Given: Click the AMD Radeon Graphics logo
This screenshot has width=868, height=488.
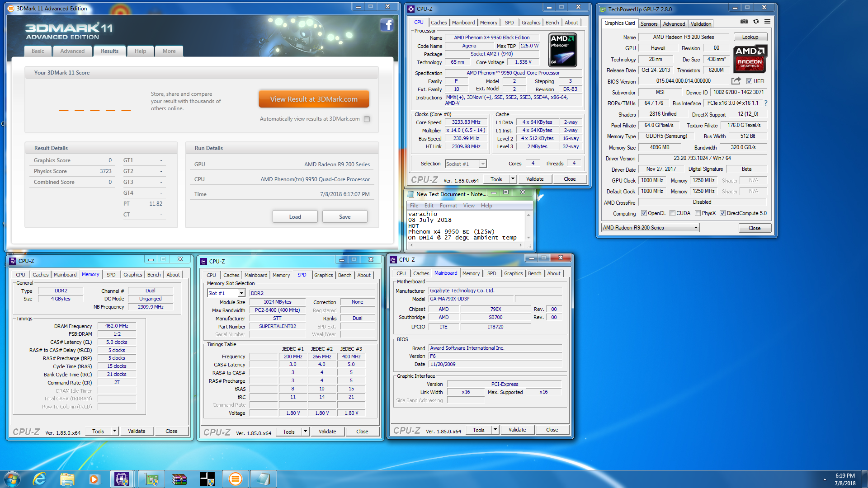Looking at the screenshot, I should click(750, 59).
